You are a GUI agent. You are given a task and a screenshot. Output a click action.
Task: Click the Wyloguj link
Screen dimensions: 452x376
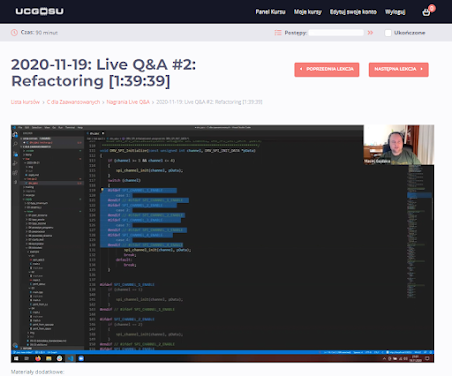[395, 12]
